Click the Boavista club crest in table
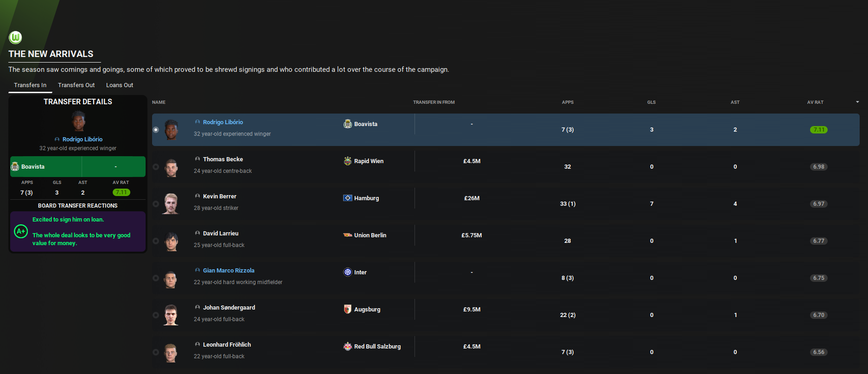This screenshot has height=374, width=868. pos(348,124)
